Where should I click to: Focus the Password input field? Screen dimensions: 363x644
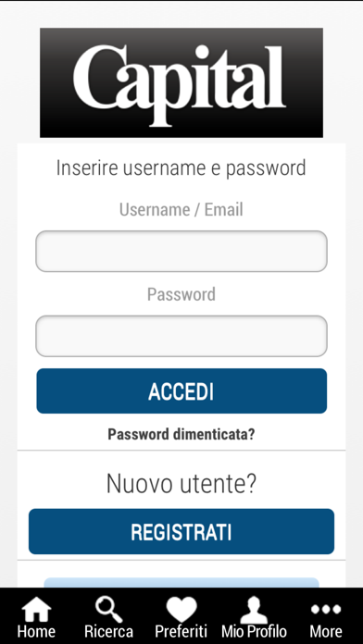pyautogui.click(x=181, y=336)
